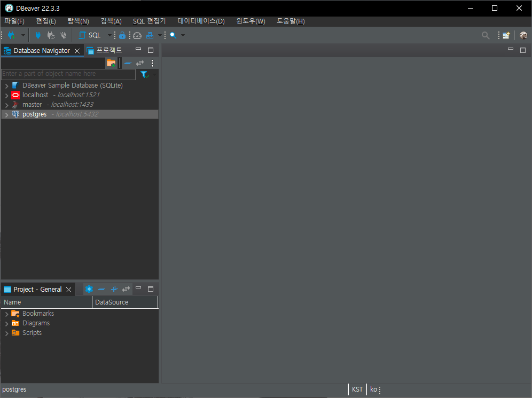Open the 검색(A) menu
This screenshot has width=532, height=398.
click(111, 21)
